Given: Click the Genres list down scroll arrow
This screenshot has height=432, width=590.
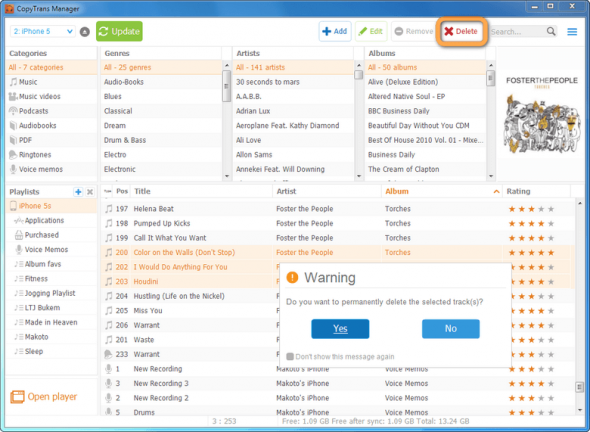Looking at the screenshot, I should pos(227,176).
